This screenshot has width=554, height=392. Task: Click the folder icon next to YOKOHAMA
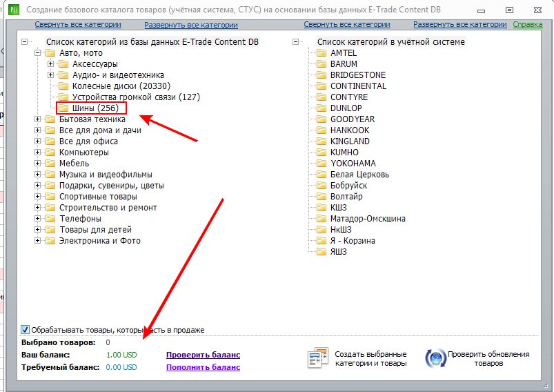[321, 164]
